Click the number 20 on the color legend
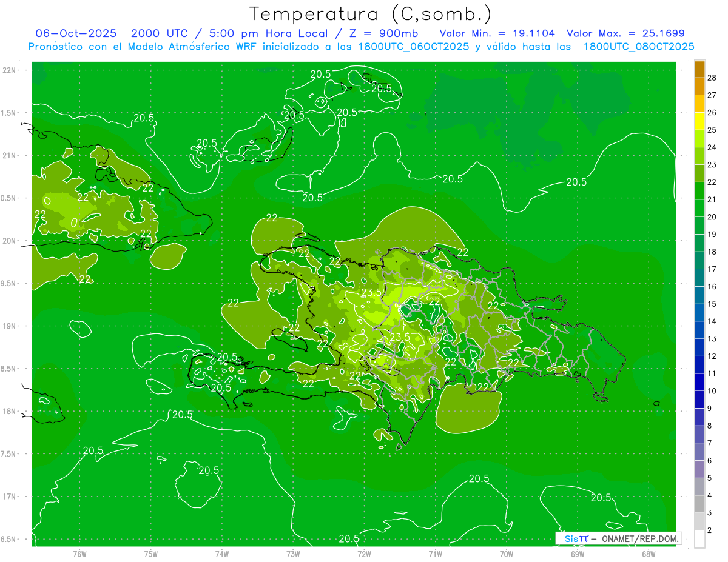The height and width of the screenshot is (562, 728). tap(712, 217)
